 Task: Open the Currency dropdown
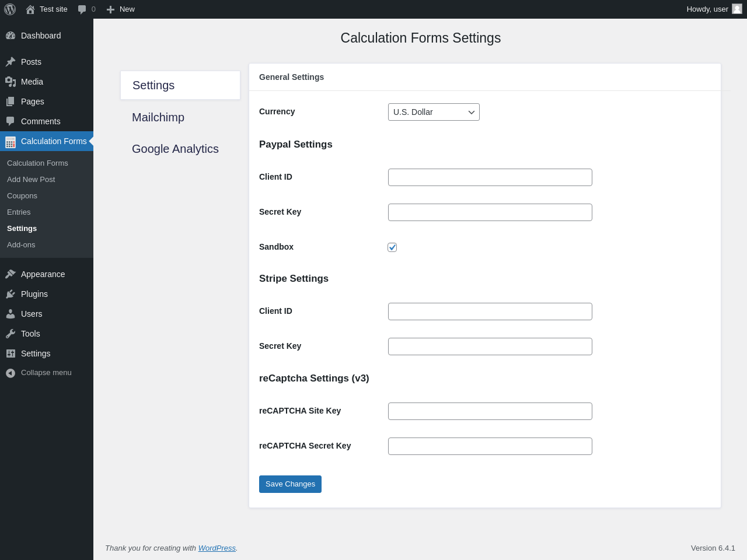434,112
